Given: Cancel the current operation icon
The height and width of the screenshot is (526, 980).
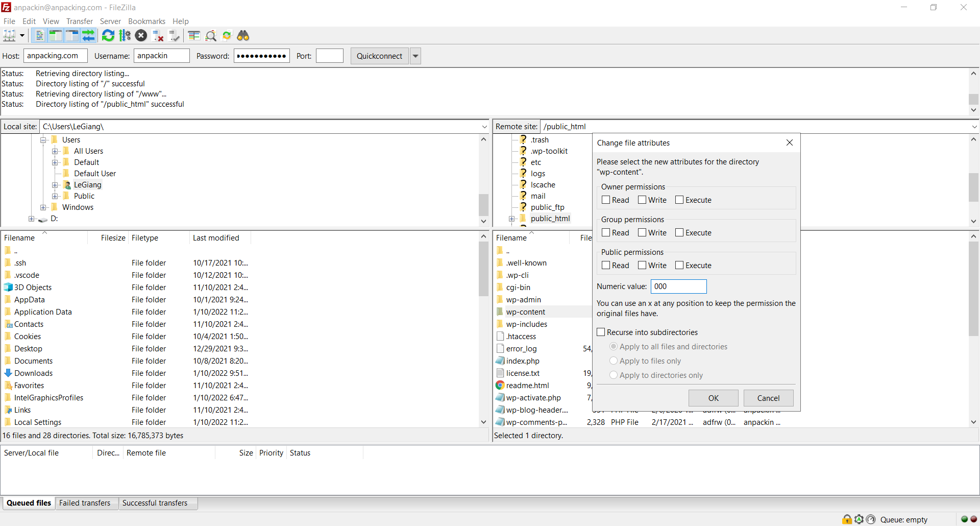Looking at the screenshot, I should 141,36.
